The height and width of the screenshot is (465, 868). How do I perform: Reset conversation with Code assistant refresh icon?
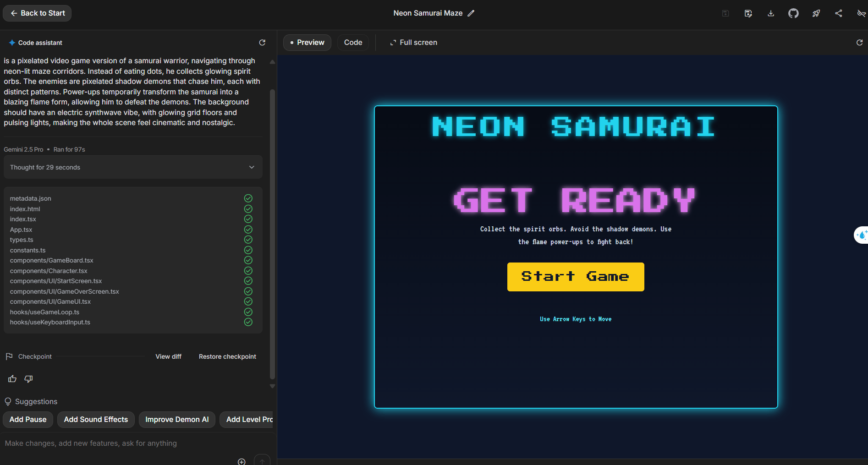coord(262,43)
